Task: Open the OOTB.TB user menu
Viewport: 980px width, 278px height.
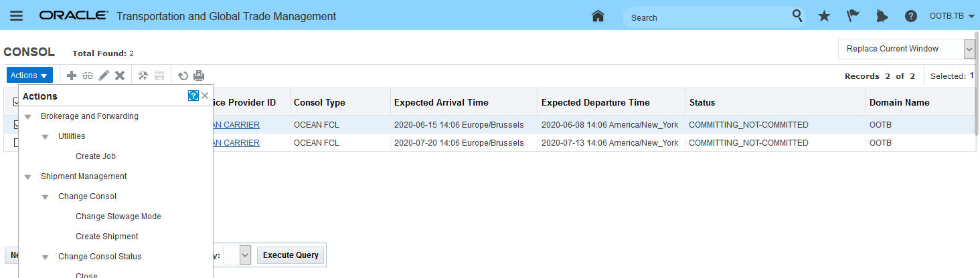Action: coord(951,16)
